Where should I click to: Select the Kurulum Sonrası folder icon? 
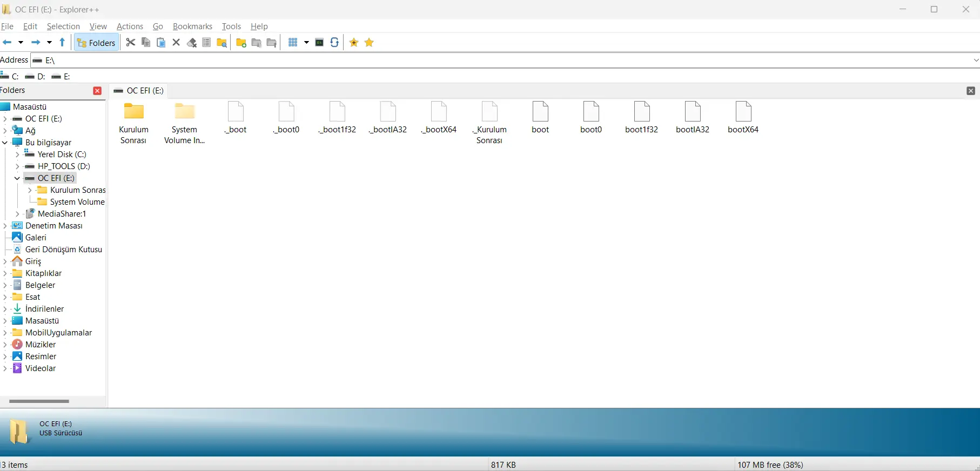134,111
